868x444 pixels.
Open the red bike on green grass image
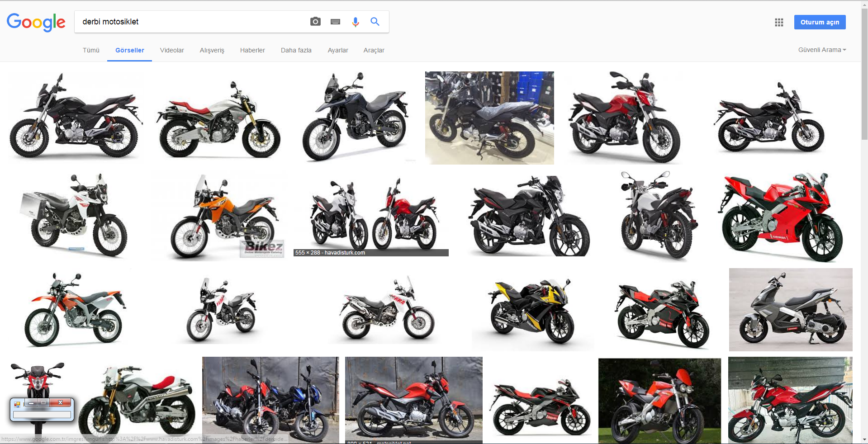(x=659, y=401)
